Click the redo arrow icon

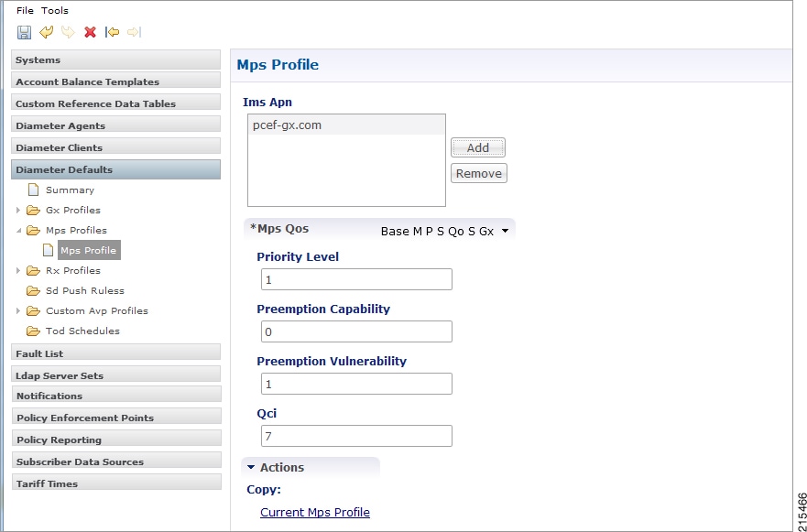[66, 32]
